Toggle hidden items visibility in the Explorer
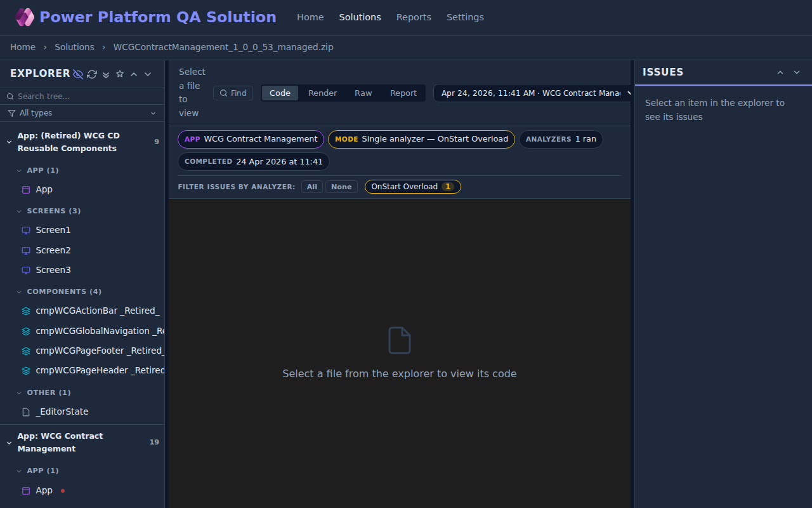The width and height of the screenshot is (812, 508). pos(78,74)
